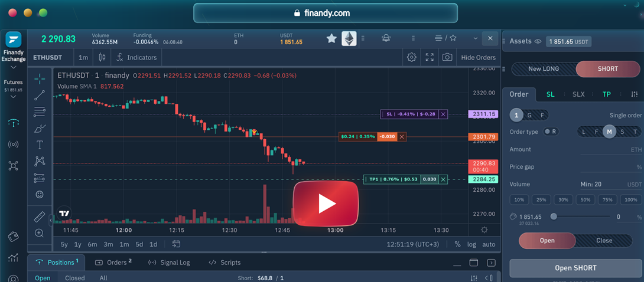The width and height of the screenshot is (644, 282).
Task: Select the crosshair cursor tool
Action: click(x=40, y=78)
